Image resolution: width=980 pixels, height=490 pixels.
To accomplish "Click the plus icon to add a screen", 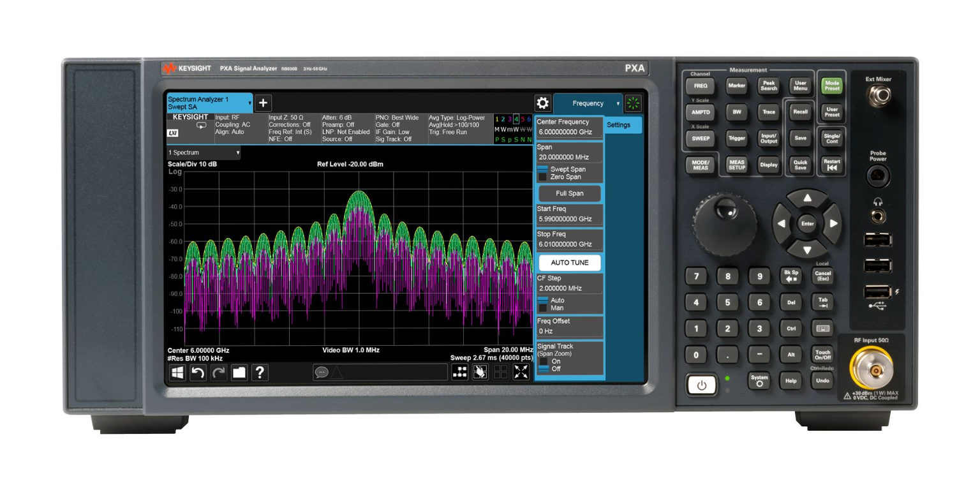I will pyautogui.click(x=264, y=103).
